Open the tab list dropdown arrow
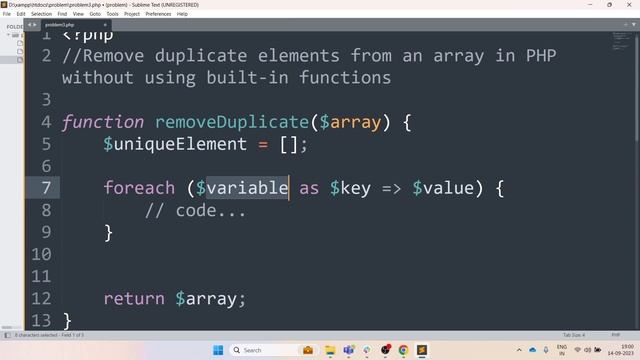 [633, 24]
